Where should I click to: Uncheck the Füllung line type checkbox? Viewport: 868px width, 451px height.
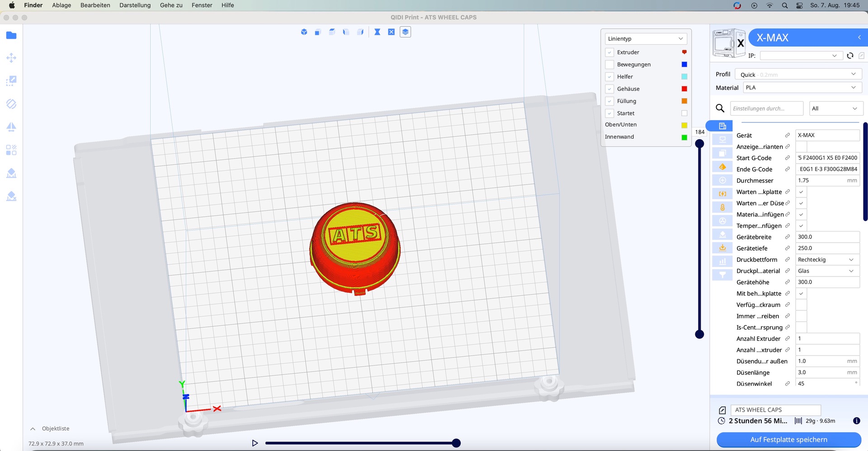[x=609, y=101]
